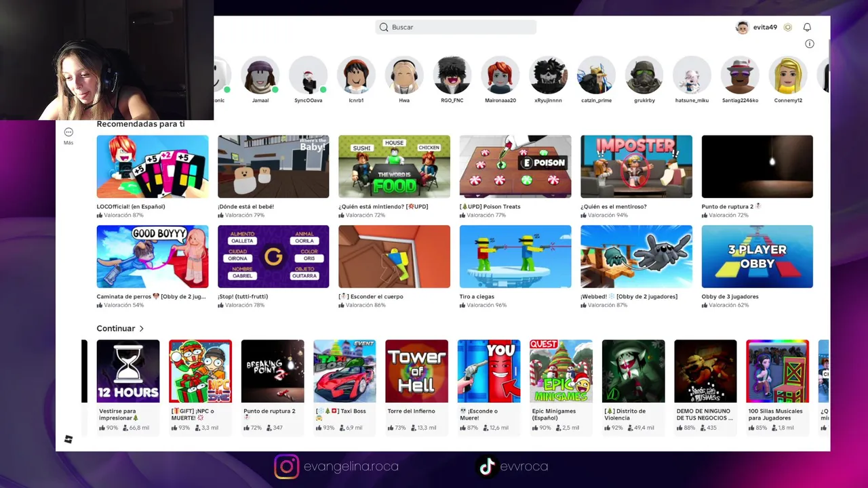Open friend catzin_prime's avatar

pos(596,75)
